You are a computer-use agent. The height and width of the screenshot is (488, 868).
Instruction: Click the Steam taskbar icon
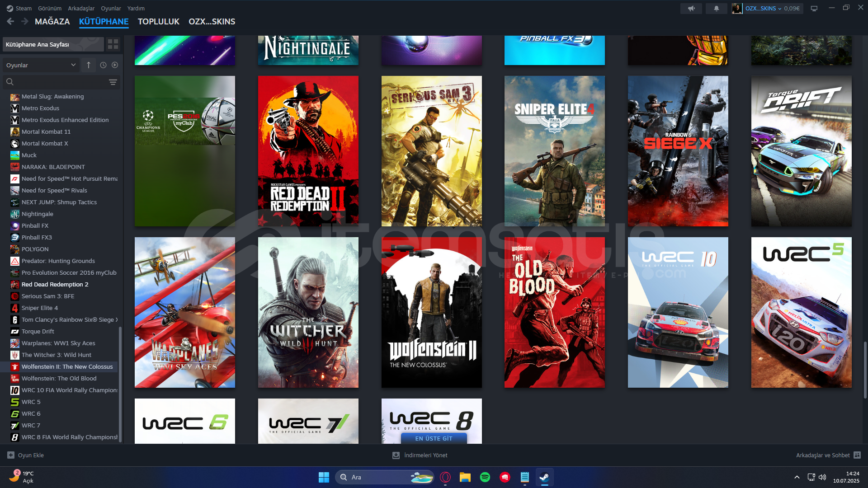coord(545,477)
